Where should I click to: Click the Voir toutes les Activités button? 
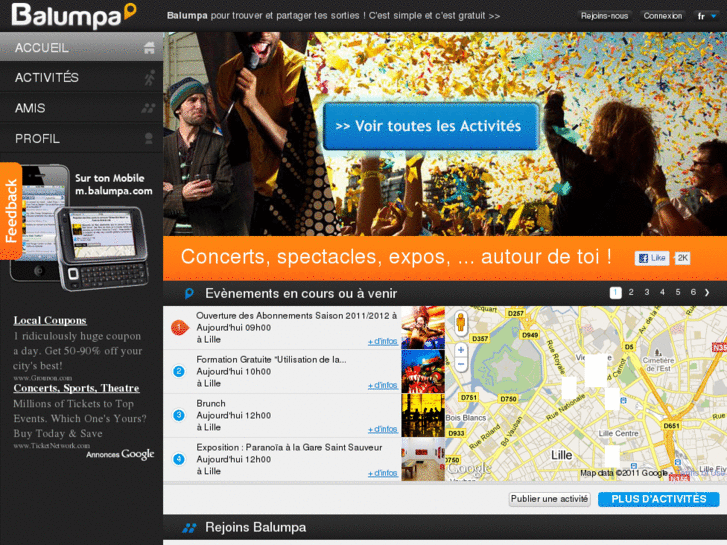tap(431, 126)
